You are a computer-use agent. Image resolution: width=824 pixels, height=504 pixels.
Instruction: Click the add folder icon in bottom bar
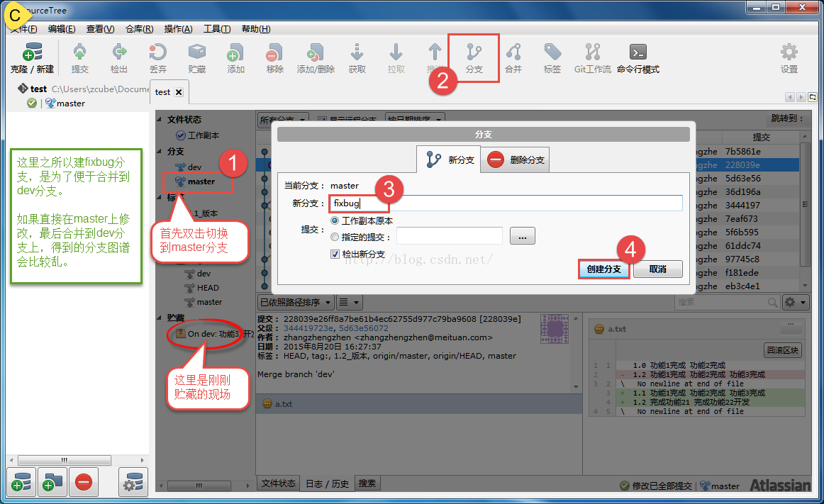click(x=52, y=482)
